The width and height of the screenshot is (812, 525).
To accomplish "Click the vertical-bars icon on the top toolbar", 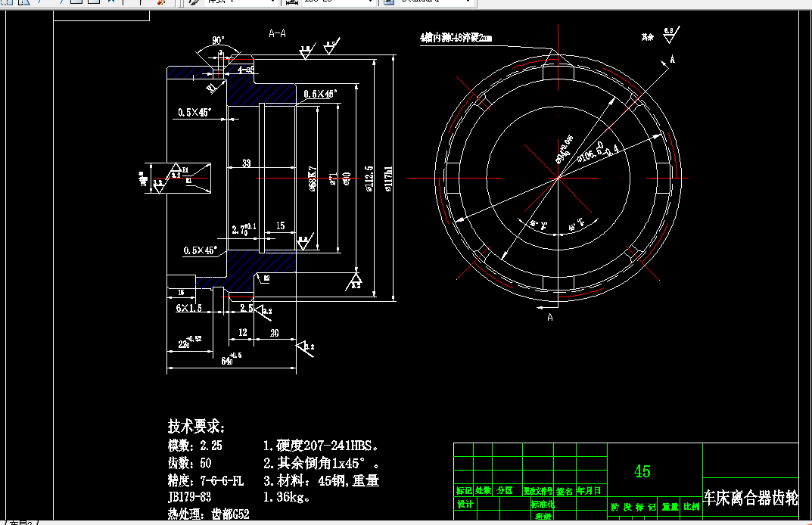I will click(123, 2).
